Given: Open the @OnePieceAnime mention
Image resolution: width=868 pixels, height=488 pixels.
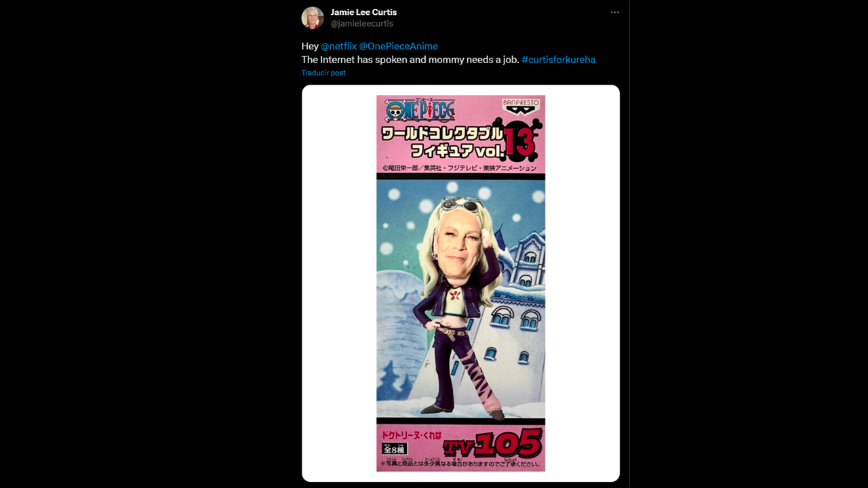Looking at the screenshot, I should [399, 46].
